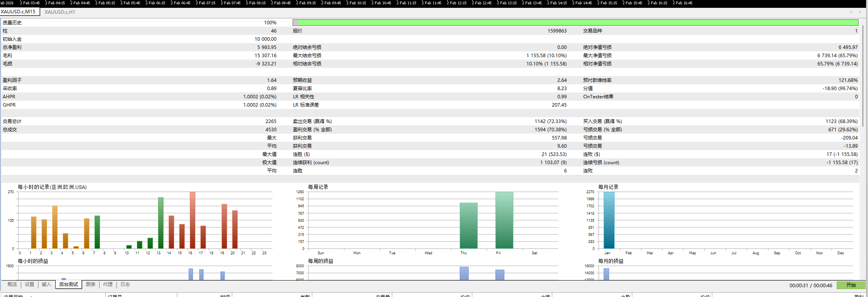This screenshot has height=297, width=868.
Task: Open the 代理 tab
Action: pos(108,284)
